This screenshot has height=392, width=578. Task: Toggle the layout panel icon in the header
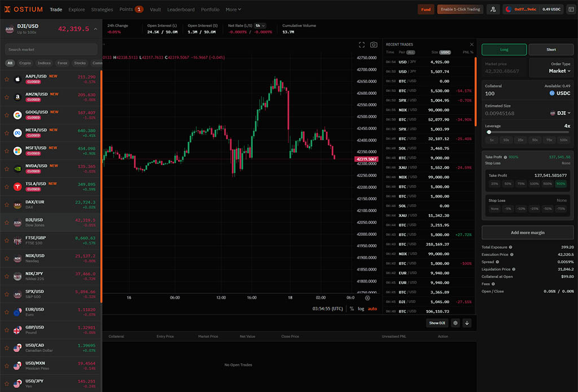tap(571, 9)
